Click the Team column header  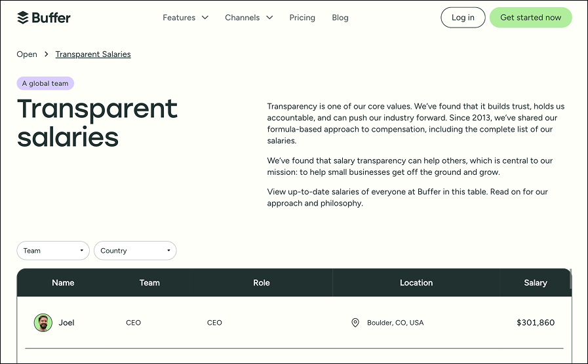coord(149,283)
